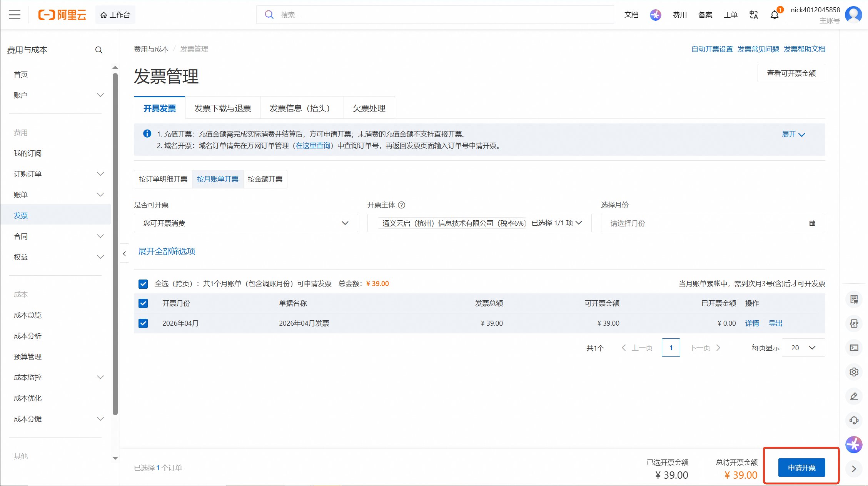
Task: Click the calendar icon in month picker
Action: tap(812, 223)
